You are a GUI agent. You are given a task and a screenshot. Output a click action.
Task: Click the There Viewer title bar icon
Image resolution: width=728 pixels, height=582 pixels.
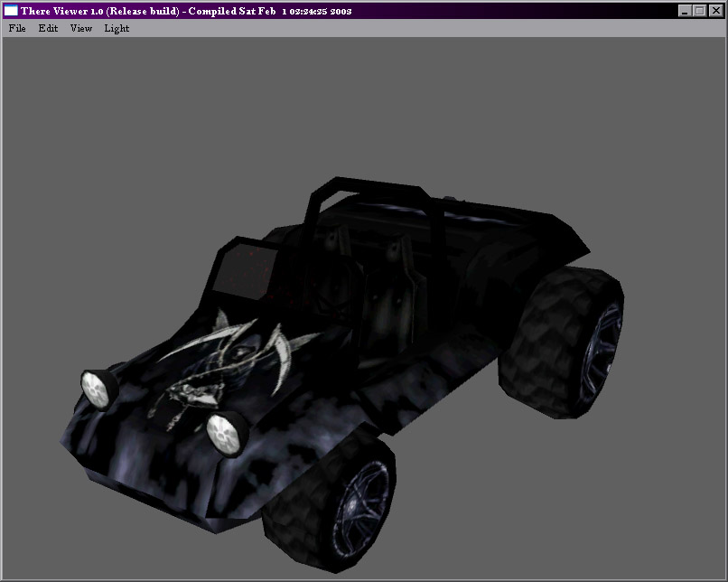click(x=11, y=10)
